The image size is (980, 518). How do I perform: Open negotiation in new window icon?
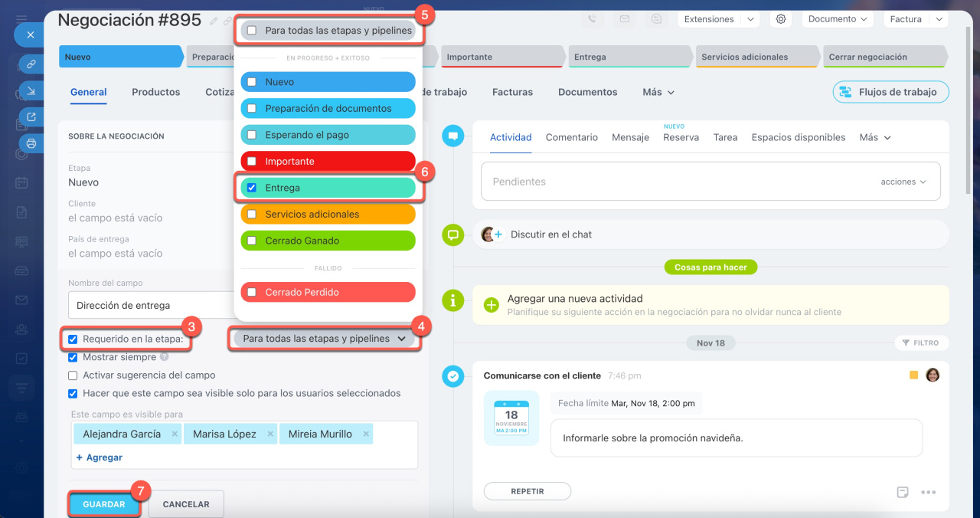pyautogui.click(x=31, y=117)
